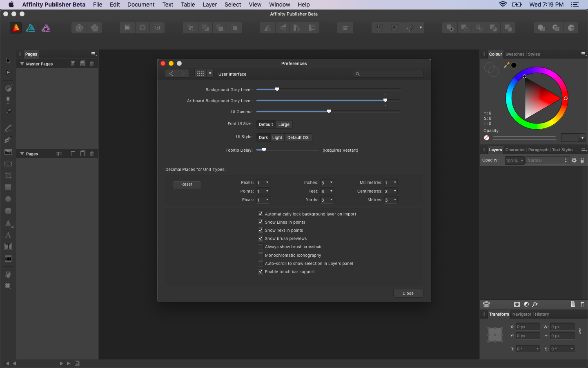Screen dimensions: 588x368
Task: Select the Table tool
Action: pyautogui.click(x=8, y=258)
